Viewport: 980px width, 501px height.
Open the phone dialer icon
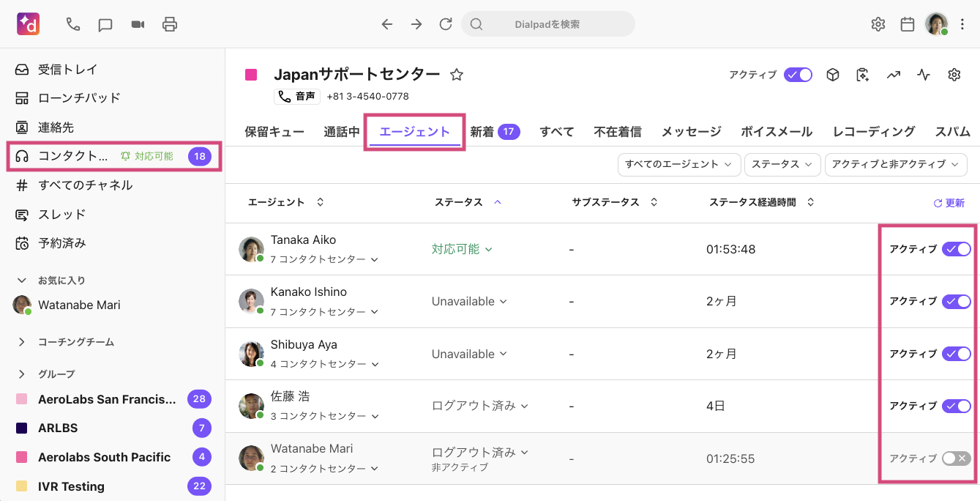click(x=72, y=23)
